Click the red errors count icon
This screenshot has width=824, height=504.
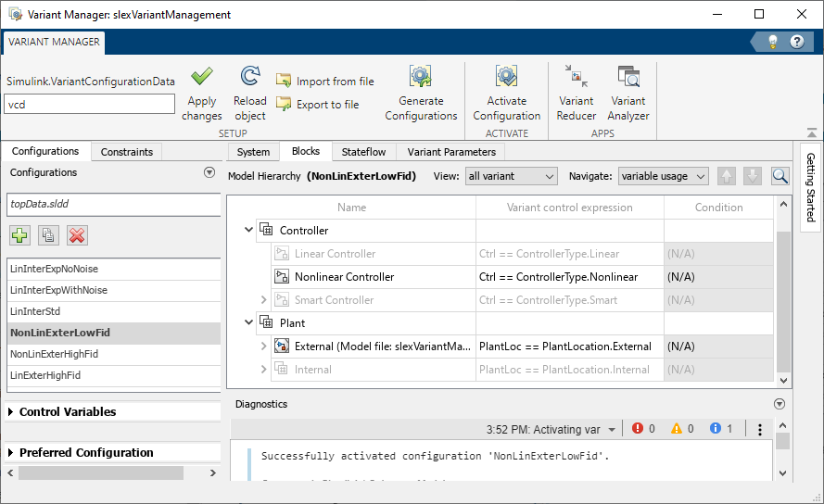tap(638, 428)
